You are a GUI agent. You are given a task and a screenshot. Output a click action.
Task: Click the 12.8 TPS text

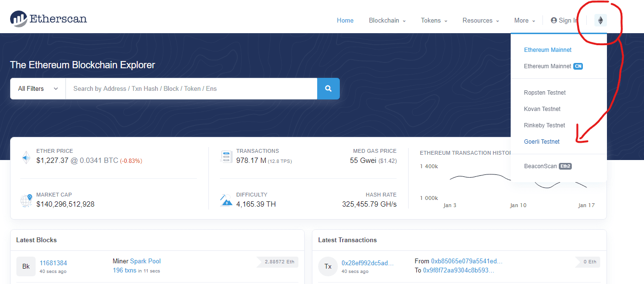tap(280, 161)
